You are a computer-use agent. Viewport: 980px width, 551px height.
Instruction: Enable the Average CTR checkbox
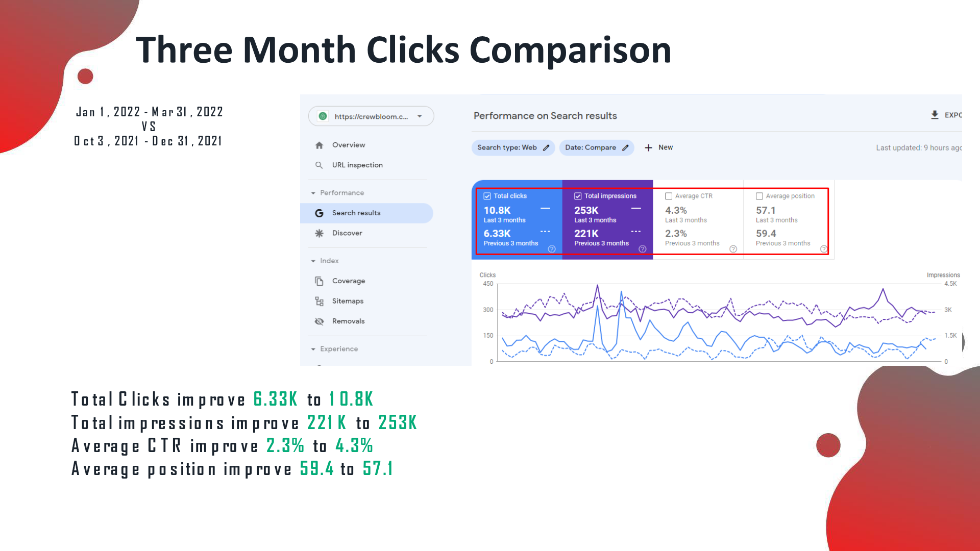click(669, 196)
